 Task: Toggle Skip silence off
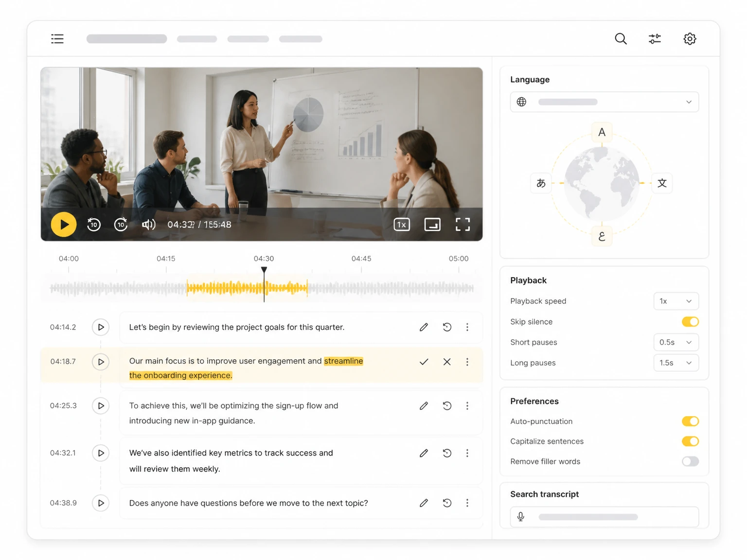[690, 322]
